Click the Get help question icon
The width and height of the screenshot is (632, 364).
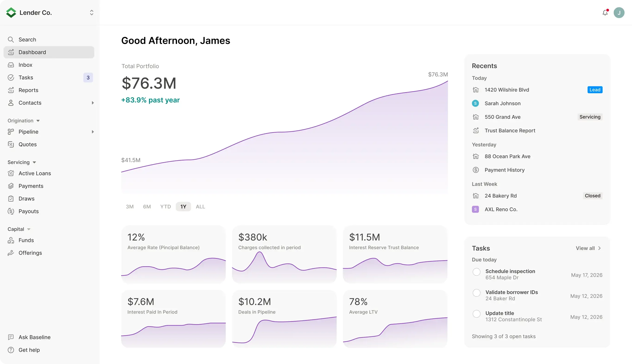pyautogui.click(x=11, y=350)
